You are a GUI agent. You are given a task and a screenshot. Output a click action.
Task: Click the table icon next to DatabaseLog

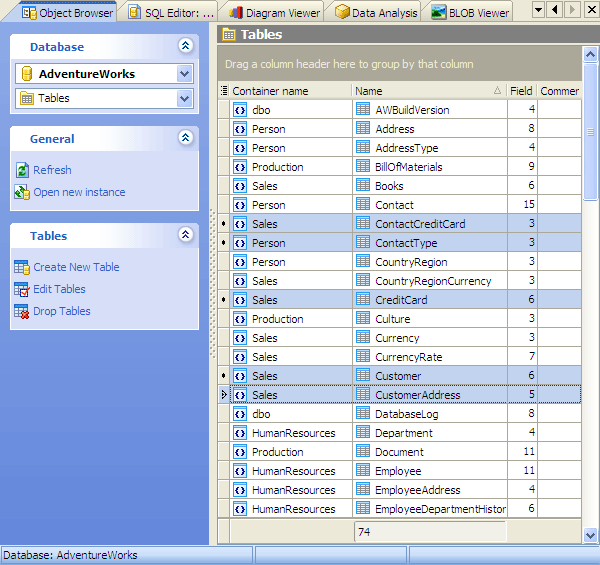pyautogui.click(x=363, y=414)
